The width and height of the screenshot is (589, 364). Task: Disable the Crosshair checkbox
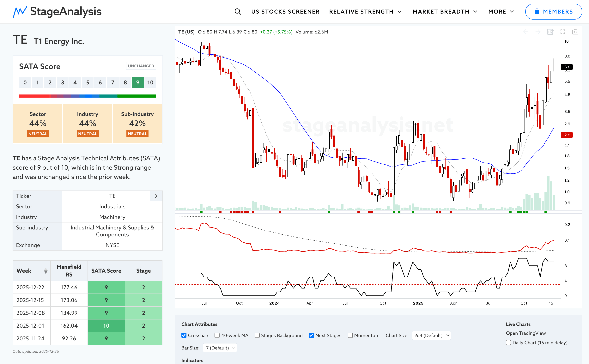[x=184, y=335]
